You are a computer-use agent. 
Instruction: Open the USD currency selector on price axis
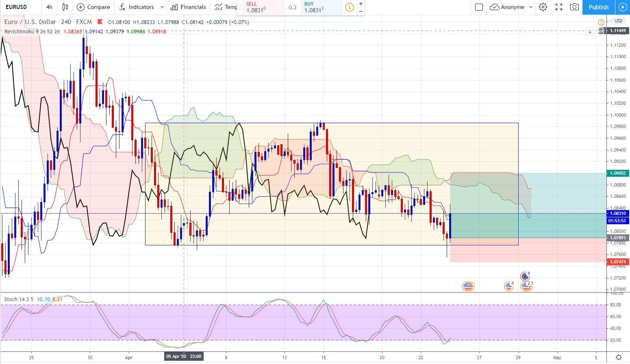pyautogui.click(x=618, y=21)
